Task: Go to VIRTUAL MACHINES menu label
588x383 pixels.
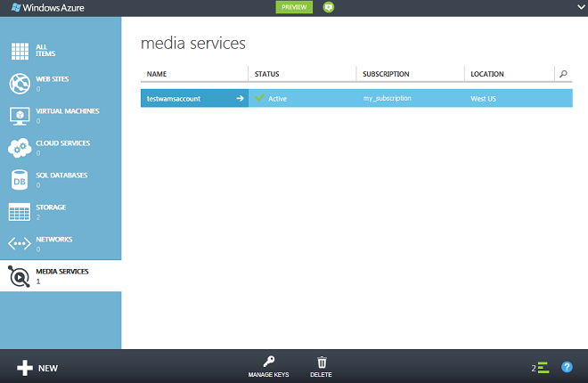Action: point(68,111)
